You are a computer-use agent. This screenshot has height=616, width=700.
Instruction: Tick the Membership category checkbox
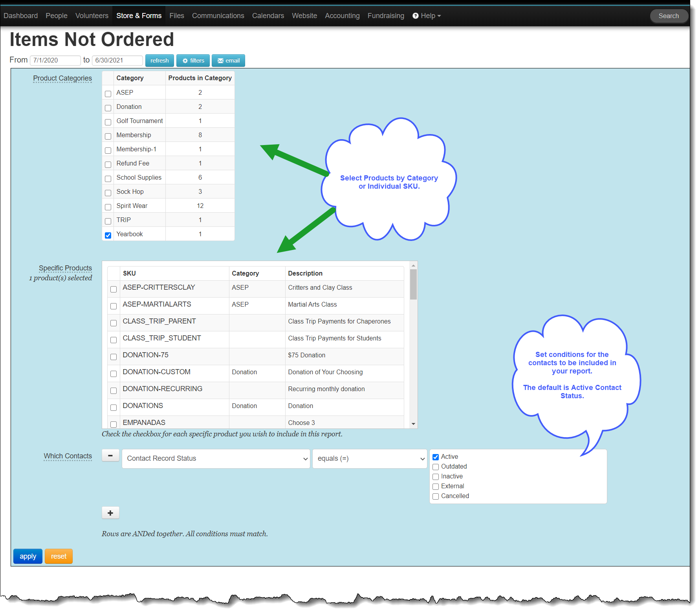pos(108,136)
